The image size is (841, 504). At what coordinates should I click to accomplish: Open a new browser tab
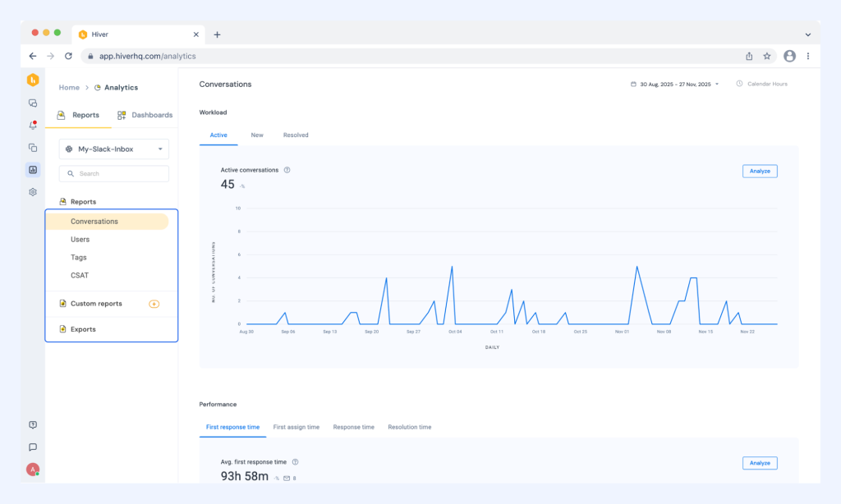pos(217,34)
